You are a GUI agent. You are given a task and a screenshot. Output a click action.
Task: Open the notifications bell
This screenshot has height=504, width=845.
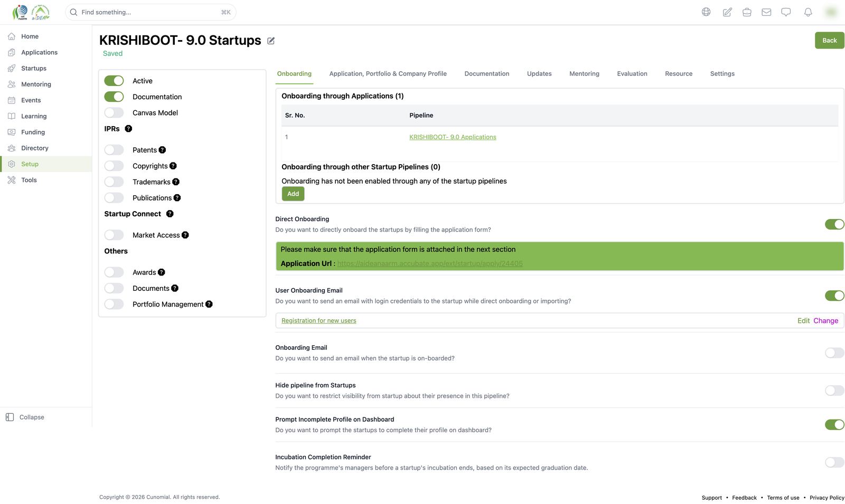click(x=808, y=12)
